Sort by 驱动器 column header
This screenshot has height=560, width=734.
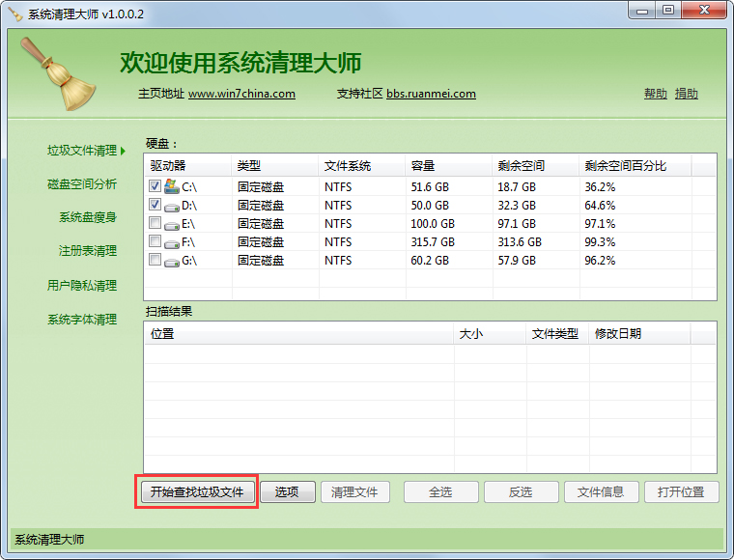coord(187,166)
